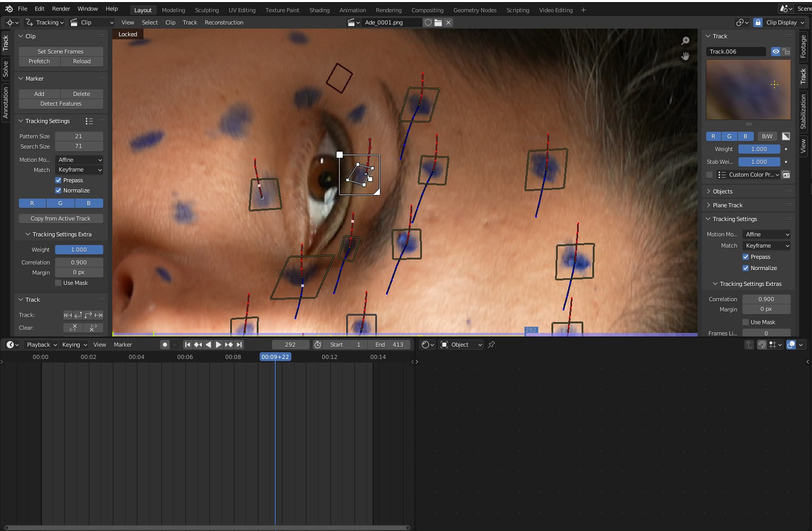Switch to Animation workspace tab

(x=352, y=10)
